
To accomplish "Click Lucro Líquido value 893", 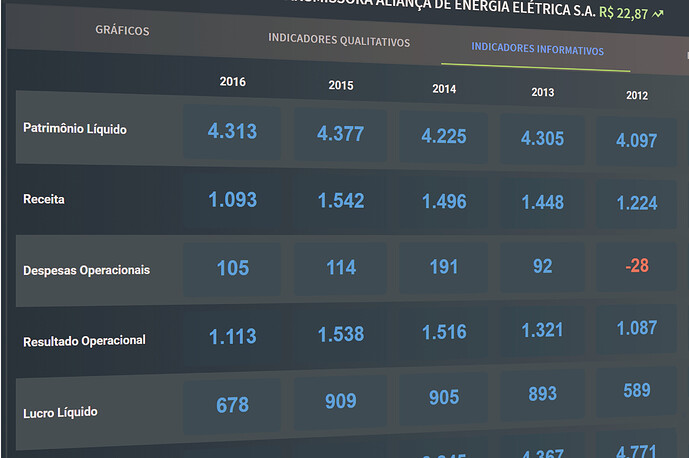I will point(543,394).
